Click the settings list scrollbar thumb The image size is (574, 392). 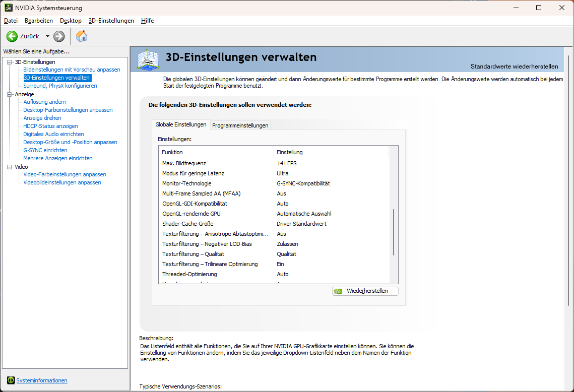pos(394,232)
